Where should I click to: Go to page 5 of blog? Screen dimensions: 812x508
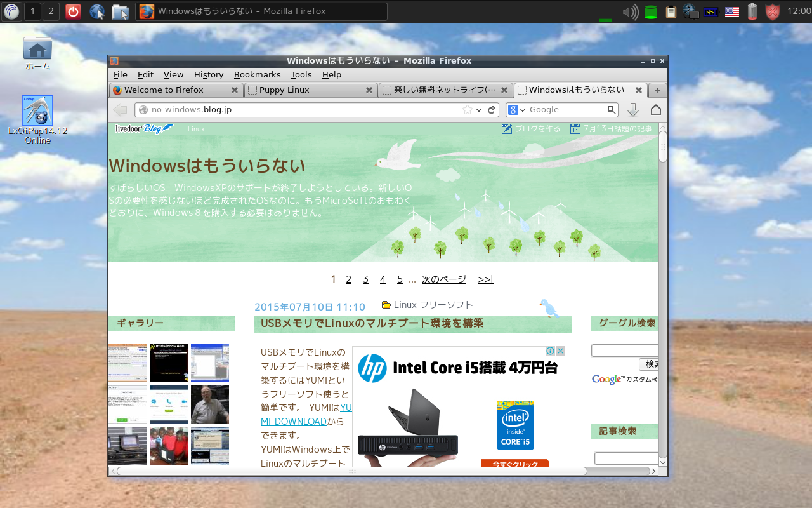pos(400,279)
